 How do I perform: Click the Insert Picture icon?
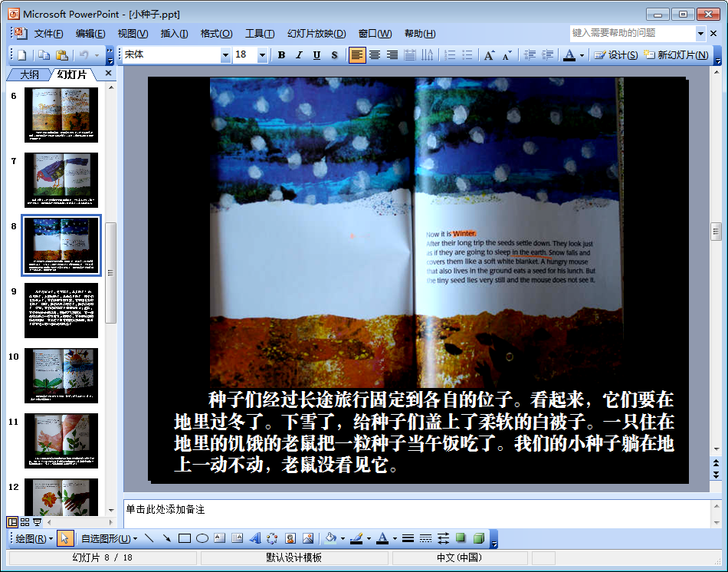click(x=308, y=538)
